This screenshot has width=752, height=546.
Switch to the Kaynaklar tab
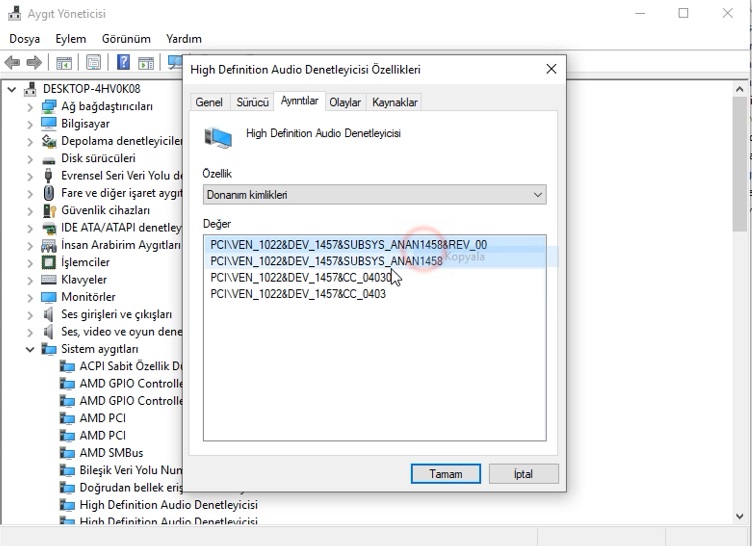coord(395,102)
